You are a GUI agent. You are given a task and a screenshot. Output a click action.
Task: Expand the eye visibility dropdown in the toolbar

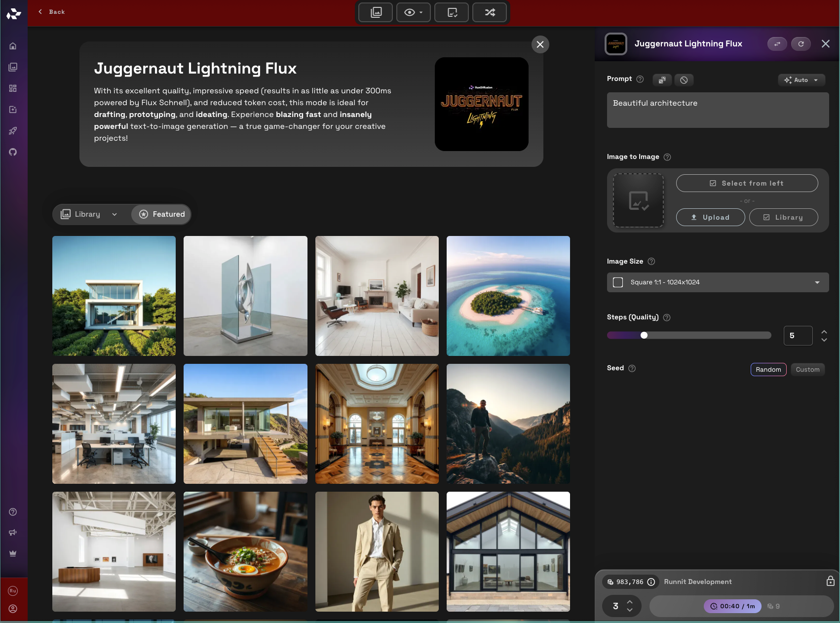click(414, 12)
